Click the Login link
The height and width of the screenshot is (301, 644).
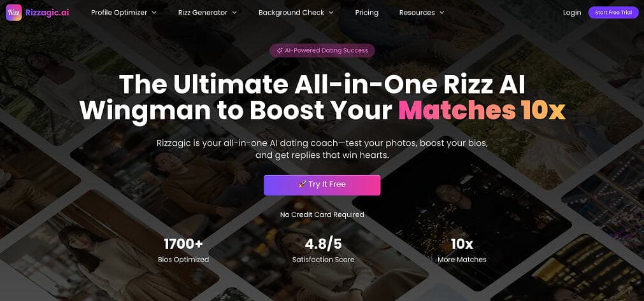click(572, 13)
